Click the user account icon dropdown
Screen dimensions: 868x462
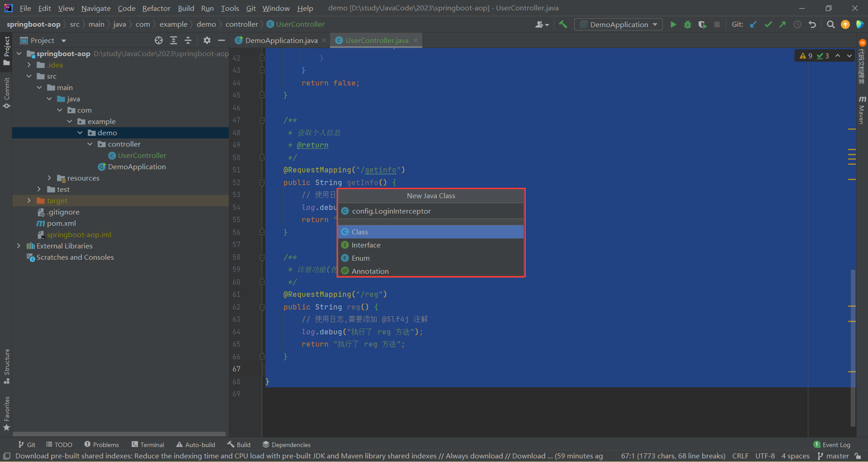click(x=542, y=24)
